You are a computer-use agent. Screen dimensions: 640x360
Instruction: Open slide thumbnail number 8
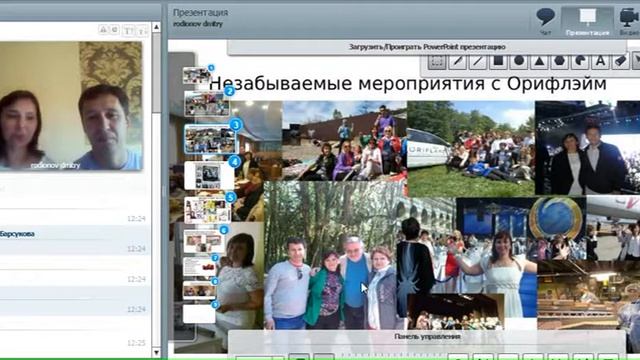[x=199, y=291]
